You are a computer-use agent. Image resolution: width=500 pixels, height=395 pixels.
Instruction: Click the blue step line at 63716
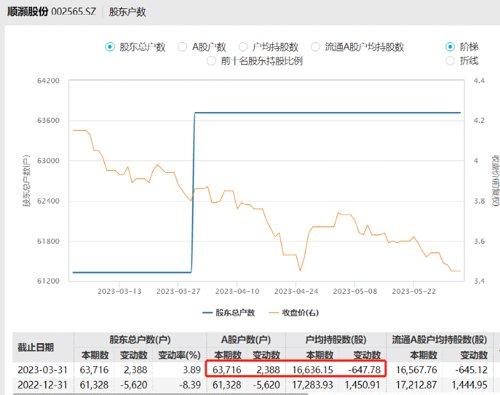point(328,113)
